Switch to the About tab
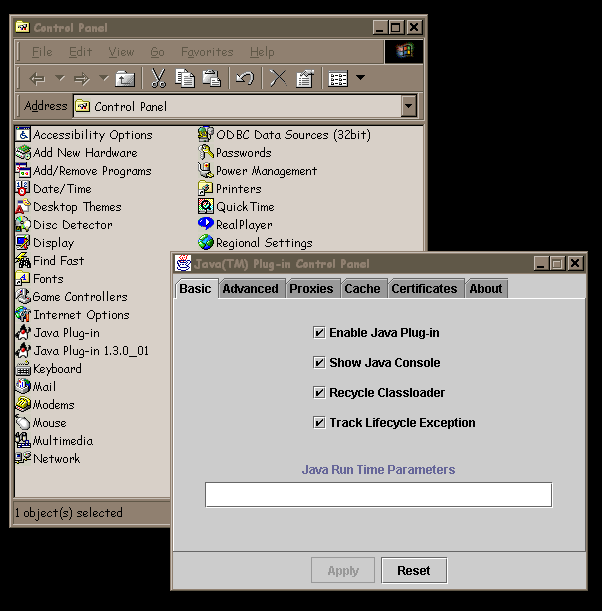Viewport: 602px width, 611px height. pos(485,289)
